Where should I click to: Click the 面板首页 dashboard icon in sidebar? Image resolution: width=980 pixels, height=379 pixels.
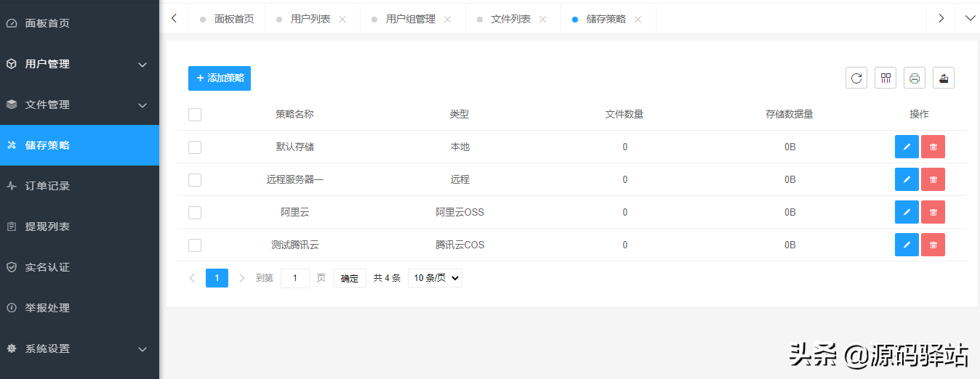pos(12,23)
